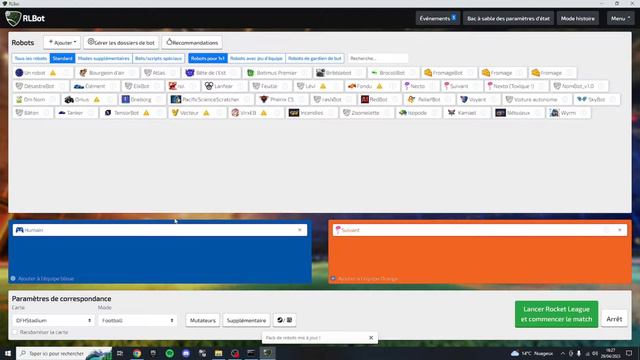Choose the FromageBot cheese icon
This screenshot has width=640, height=360.
[x=428, y=73]
